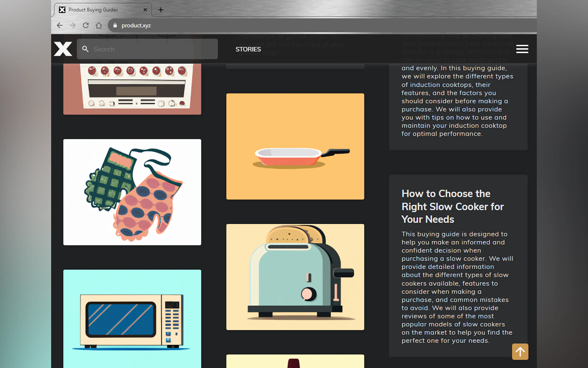
Task: Close the Product Buying Guides tab
Action: pyautogui.click(x=145, y=10)
